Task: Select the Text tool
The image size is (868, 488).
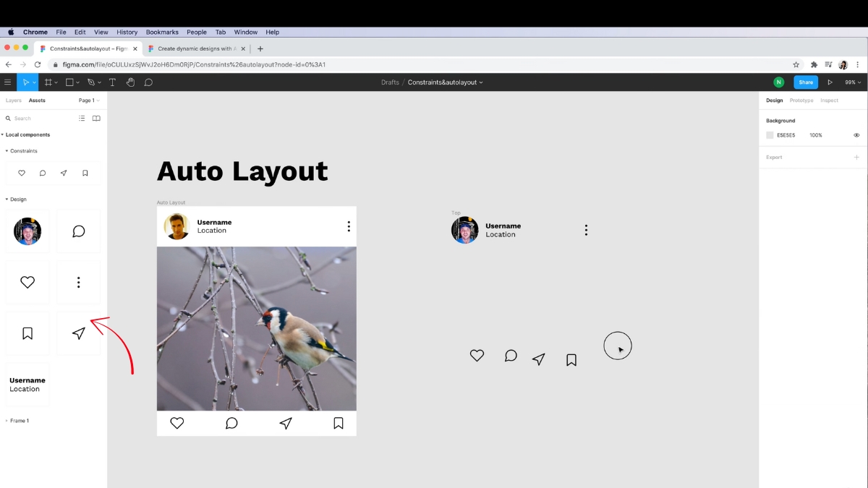Action: pyautogui.click(x=112, y=82)
